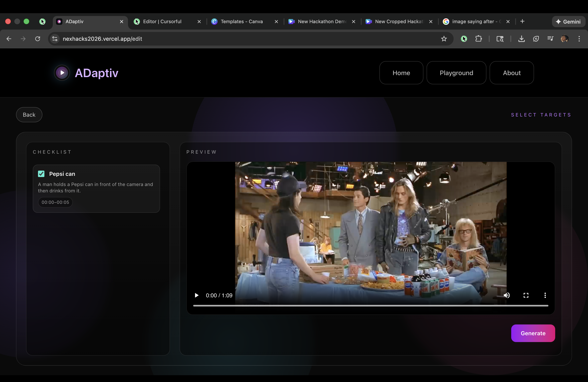The image size is (588, 382).
Task: Open the Playground nav item
Action: tap(456, 73)
